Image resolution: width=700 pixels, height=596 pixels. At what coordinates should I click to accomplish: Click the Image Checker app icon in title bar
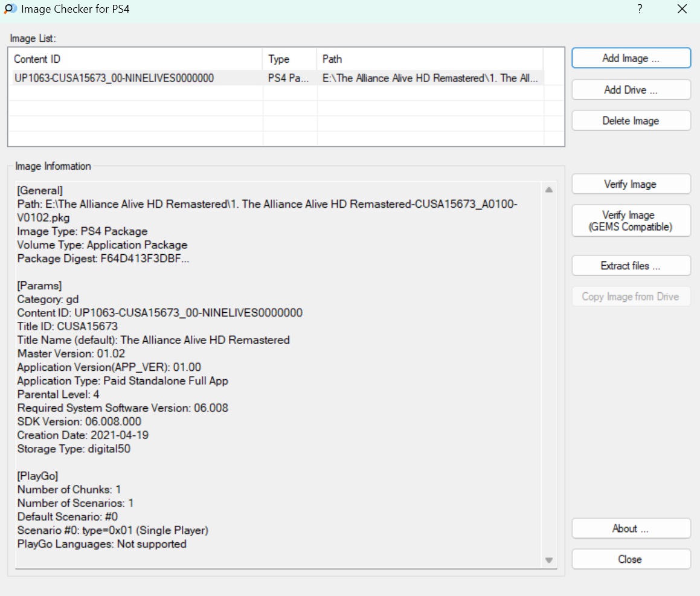[x=9, y=10]
